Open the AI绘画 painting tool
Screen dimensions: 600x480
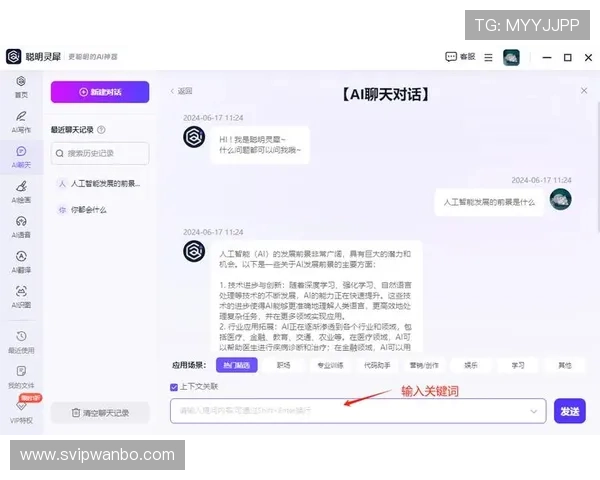(21, 192)
